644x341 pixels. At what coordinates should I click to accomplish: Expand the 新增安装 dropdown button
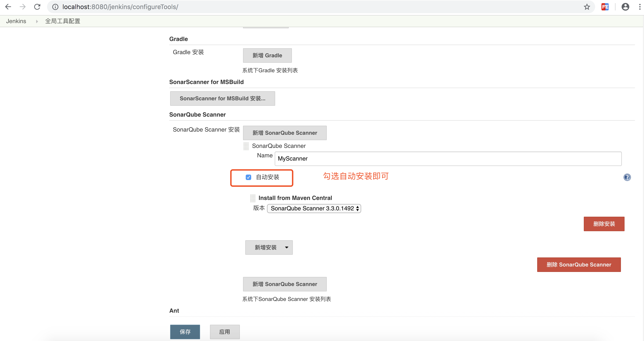coord(269,247)
